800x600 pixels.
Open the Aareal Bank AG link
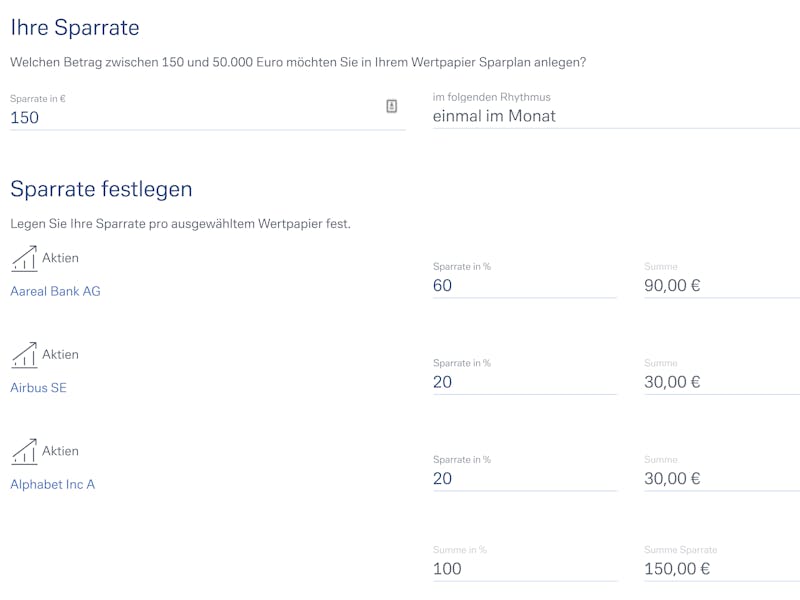[x=55, y=291]
